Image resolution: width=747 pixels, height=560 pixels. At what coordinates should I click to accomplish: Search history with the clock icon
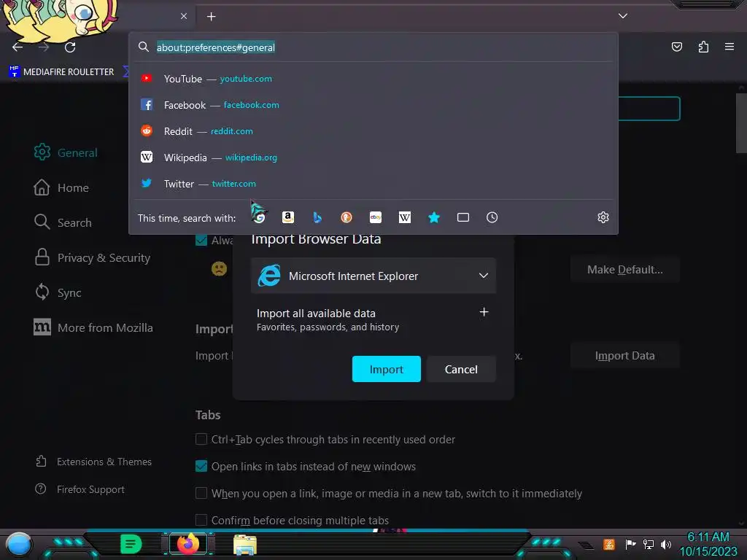(x=492, y=217)
